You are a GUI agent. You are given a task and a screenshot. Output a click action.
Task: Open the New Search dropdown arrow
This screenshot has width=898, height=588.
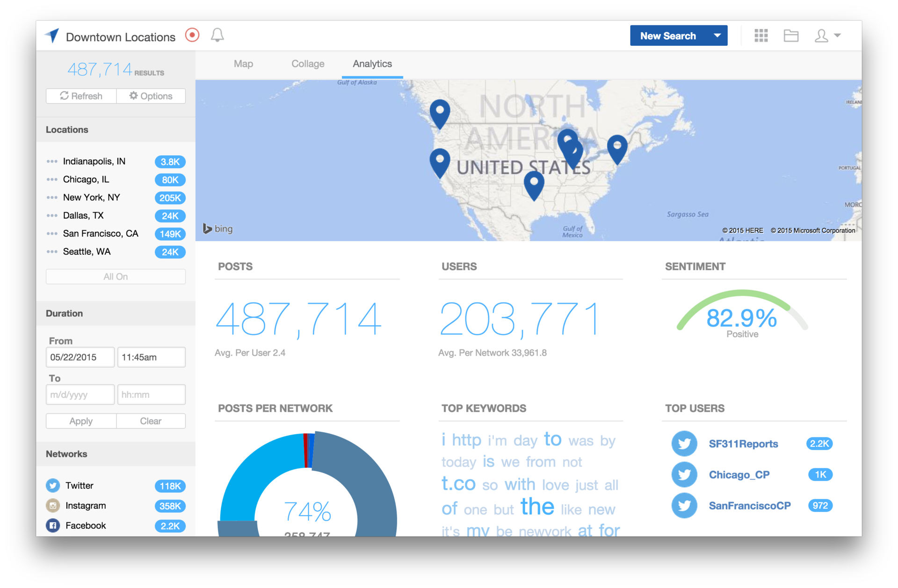(x=717, y=35)
